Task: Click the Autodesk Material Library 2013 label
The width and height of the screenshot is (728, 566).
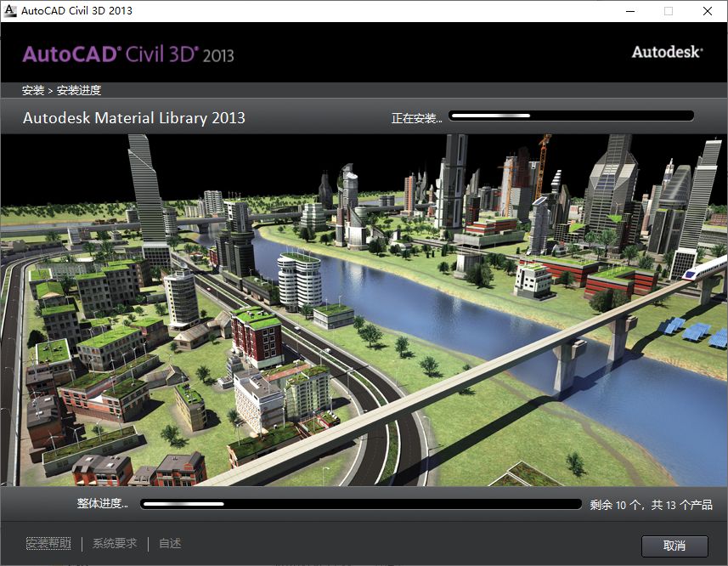Action: pos(133,117)
